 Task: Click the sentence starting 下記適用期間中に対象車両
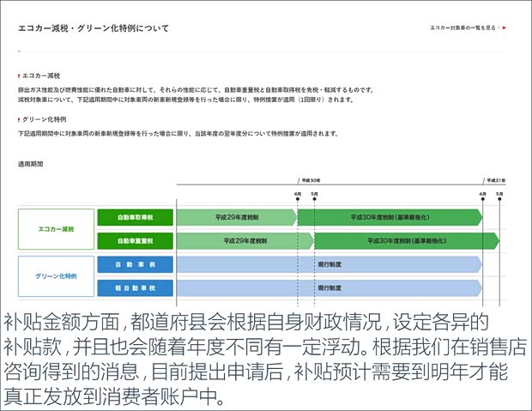pyautogui.click(x=178, y=134)
